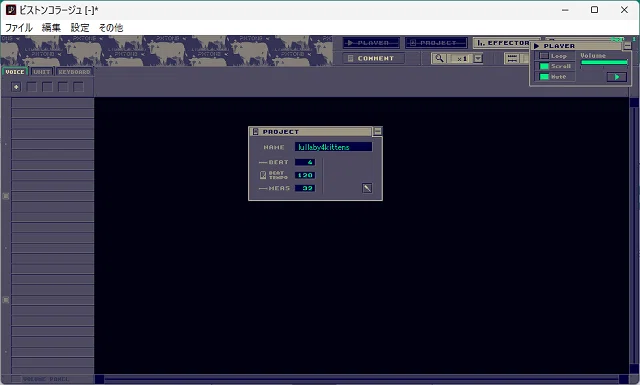Open the COMMENT panel
The width and height of the screenshot is (640, 385).
(x=373, y=58)
